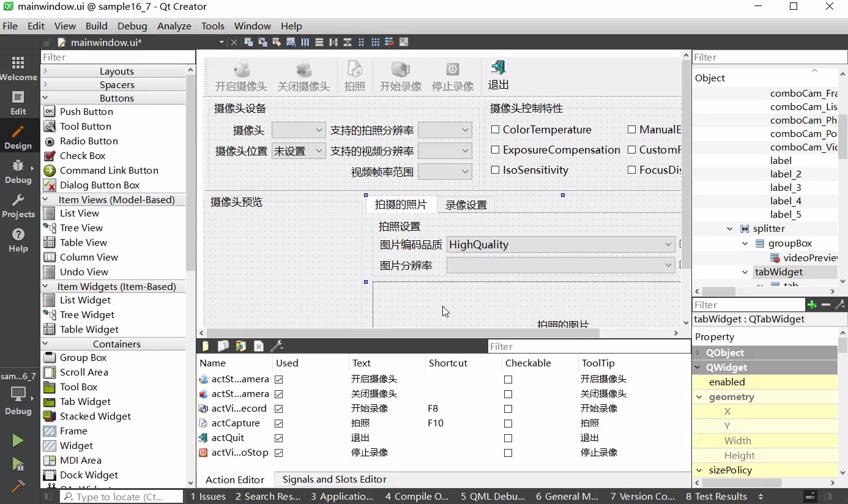Toggle Checkable for actCapture action
Screen dimensions: 848x504
tap(508, 423)
